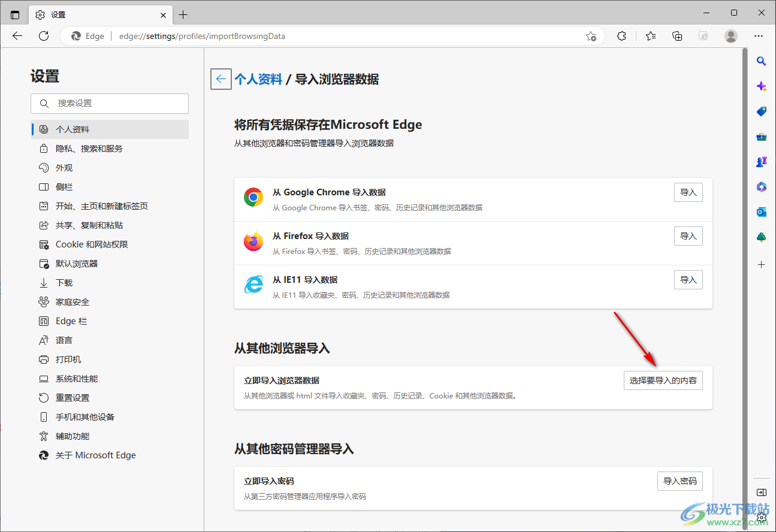The image size is (776, 532).
Task: Close the 设置 tab
Action: 162,14
